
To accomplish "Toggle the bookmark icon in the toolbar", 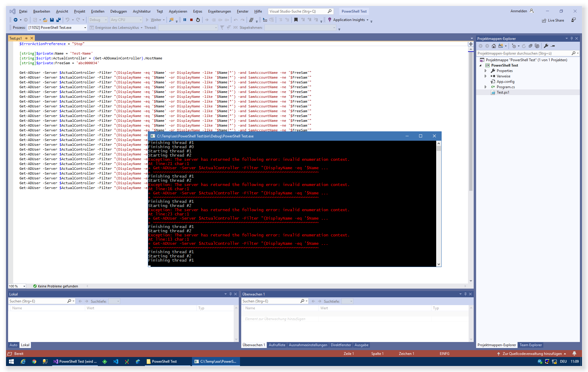I will pyautogui.click(x=296, y=20).
